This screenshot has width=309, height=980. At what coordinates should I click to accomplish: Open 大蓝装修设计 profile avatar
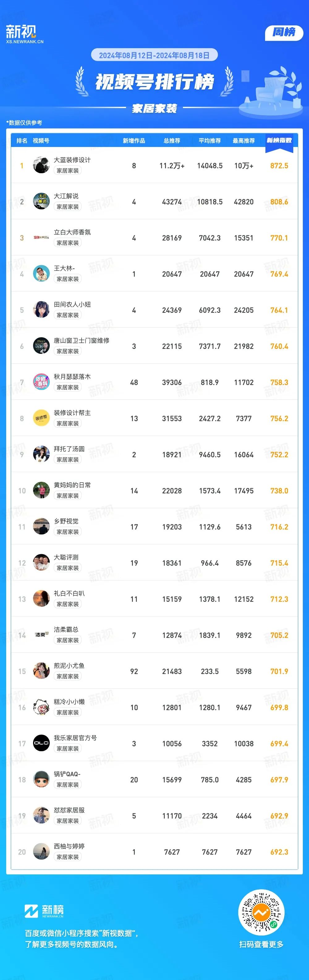click(x=41, y=165)
